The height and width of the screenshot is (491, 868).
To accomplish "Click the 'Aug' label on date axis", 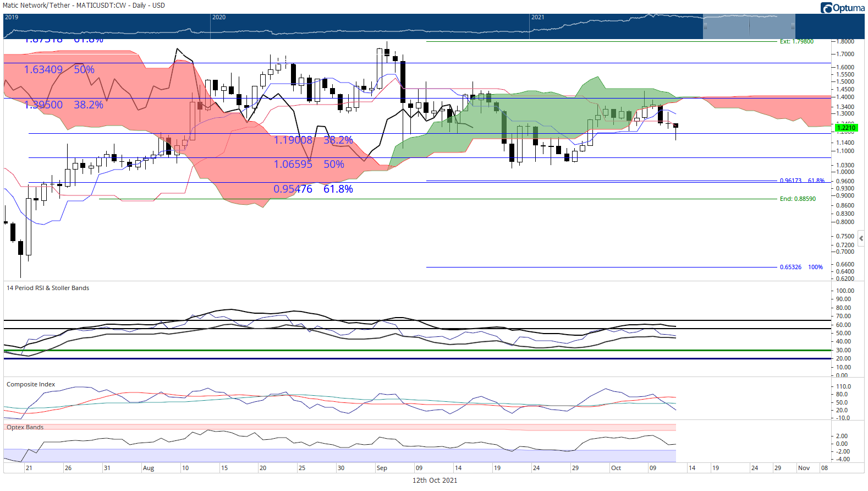I will coord(149,468).
